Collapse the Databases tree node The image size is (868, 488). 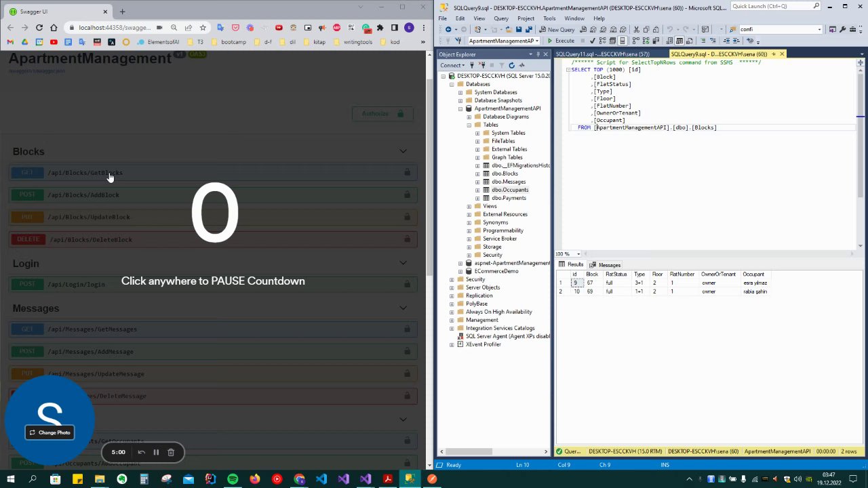coord(452,84)
